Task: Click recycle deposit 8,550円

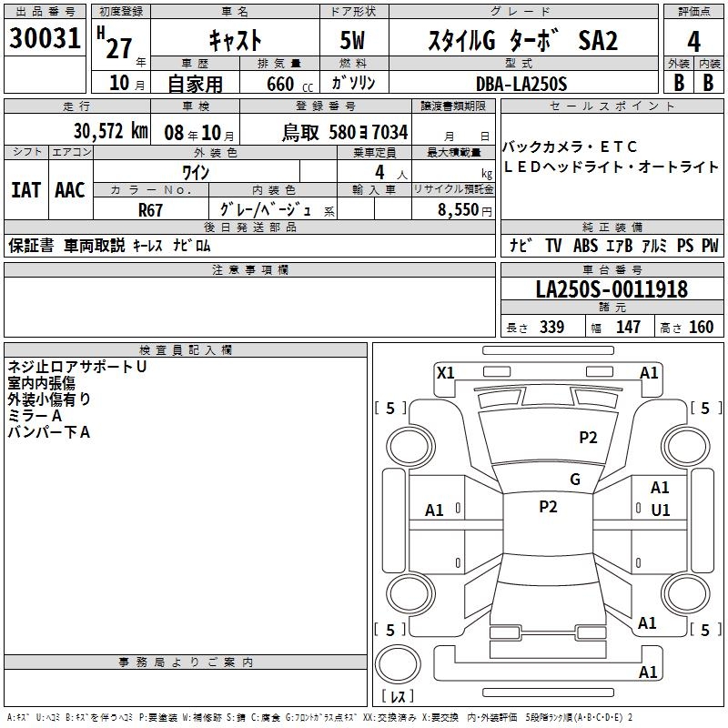Action: pyautogui.click(x=465, y=210)
